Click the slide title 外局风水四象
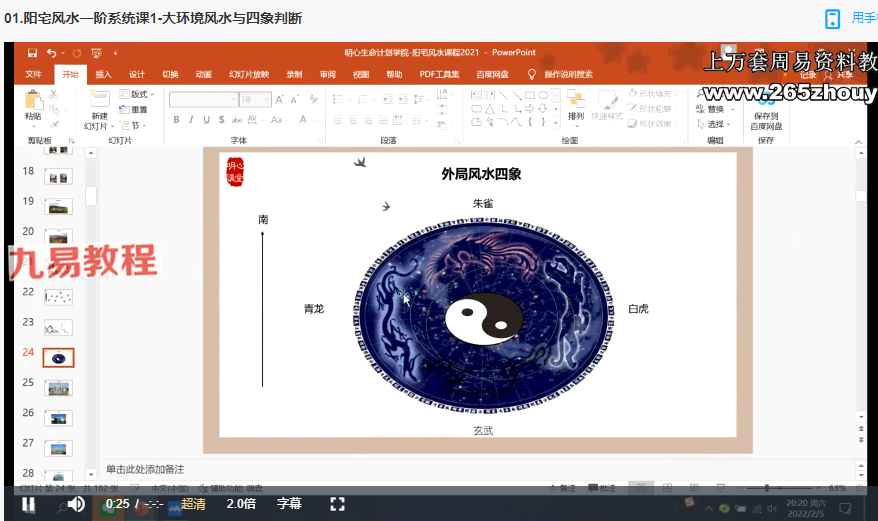878x521 pixels. [481, 174]
